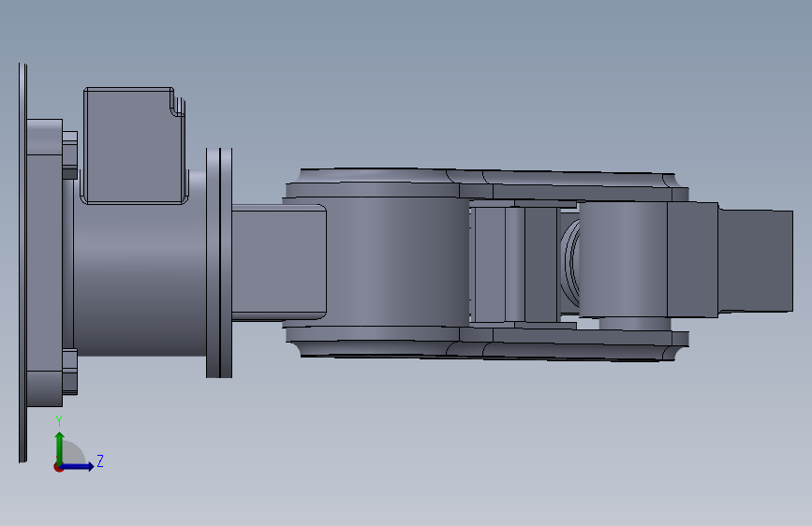Image resolution: width=812 pixels, height=526 pixels.
Task: Select the rectangular arm between flange and hub
Action: (278, 262)
